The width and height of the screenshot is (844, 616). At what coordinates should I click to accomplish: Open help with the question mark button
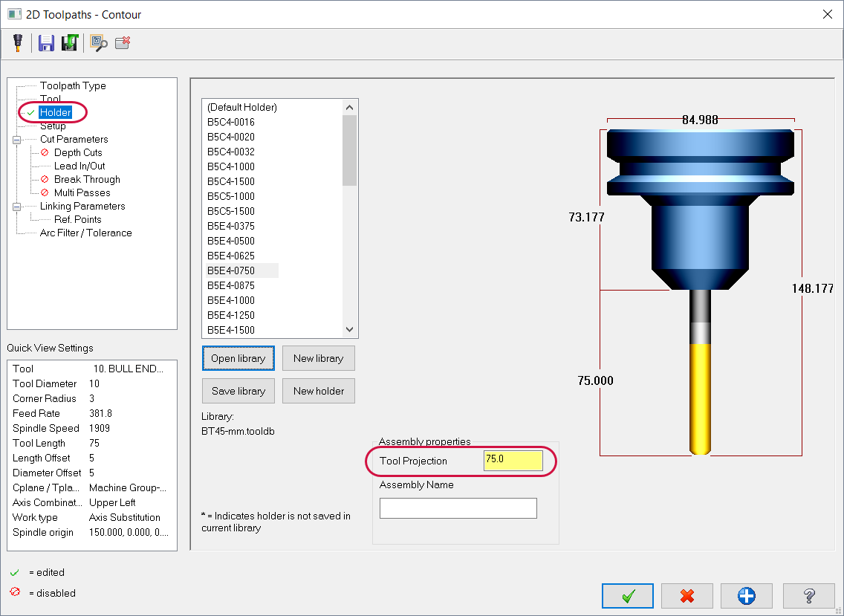click(x=808, y=596)
